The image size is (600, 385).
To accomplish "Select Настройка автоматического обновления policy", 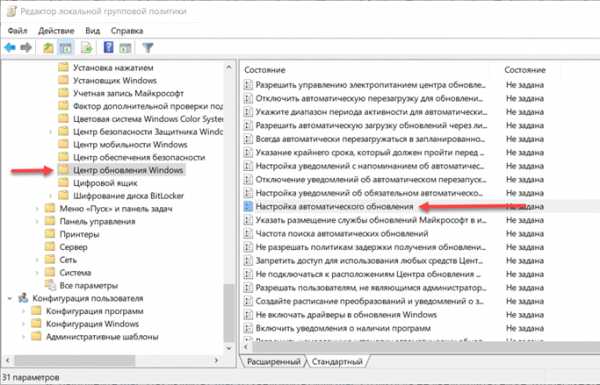I will pos(334,207).
